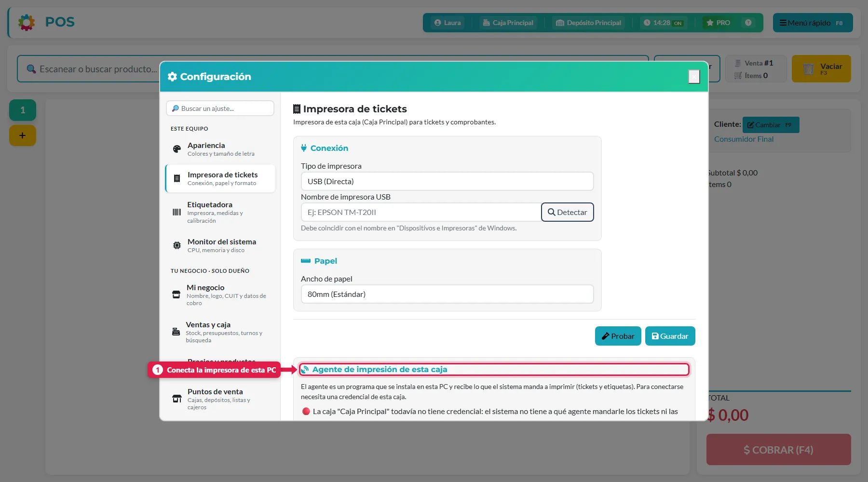Viewport: 868px width, 482px height.
Task: Open Monitor del sistema section
Action: click(220, 245)
